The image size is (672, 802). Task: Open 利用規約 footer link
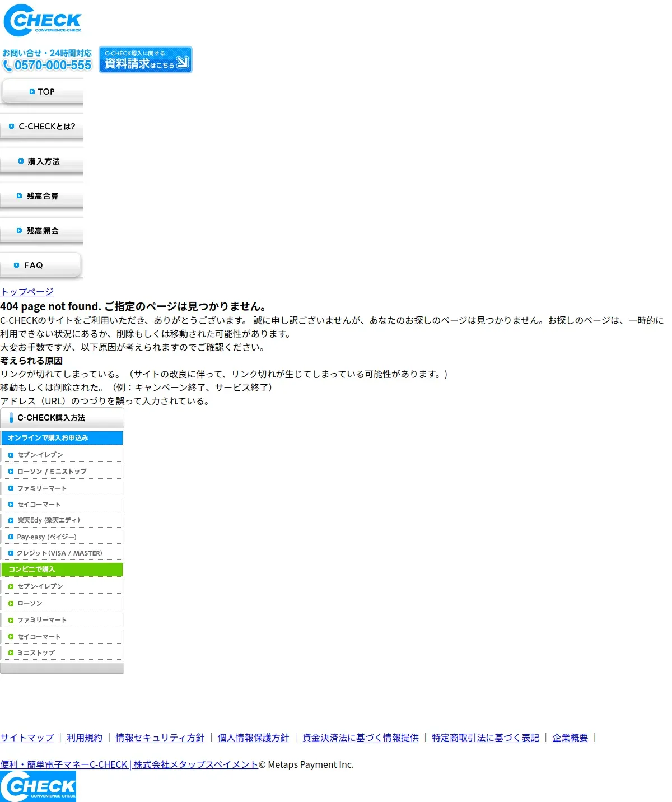[85, 738]
